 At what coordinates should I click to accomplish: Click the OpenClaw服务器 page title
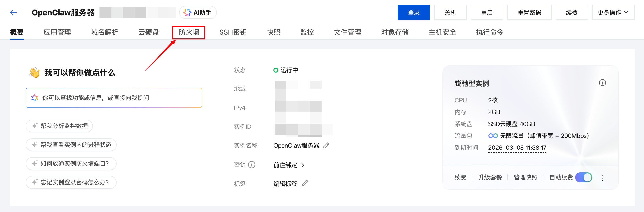63,12
